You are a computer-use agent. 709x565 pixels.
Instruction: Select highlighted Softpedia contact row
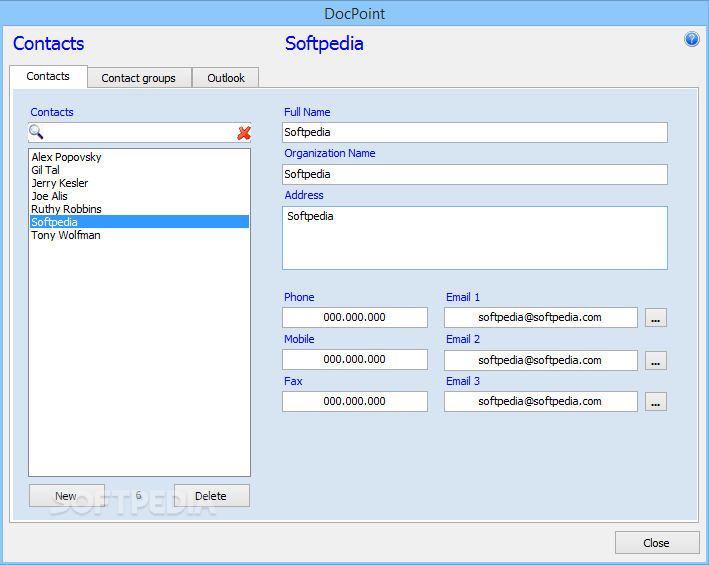(x=139, y=222)
